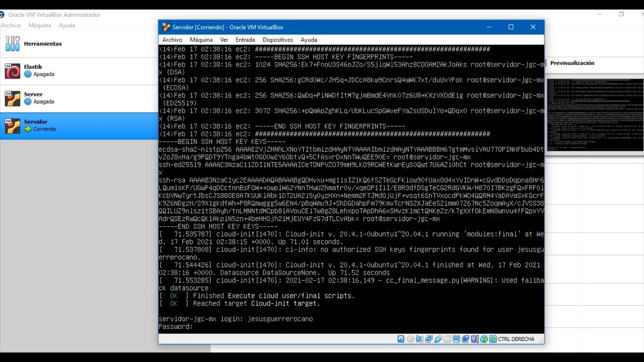The height and width of the screenshot is (362, 644).
Task: Click the VirtualBox icon in Servidor title bar
Action: (167, 27)
